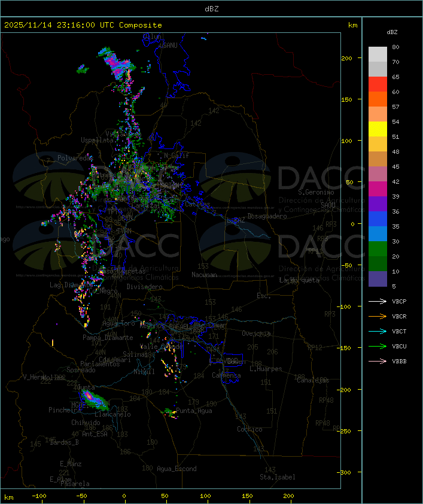The image size is (423, 504).
Task: Click the VBCP legend label
Action: point(399,302)
